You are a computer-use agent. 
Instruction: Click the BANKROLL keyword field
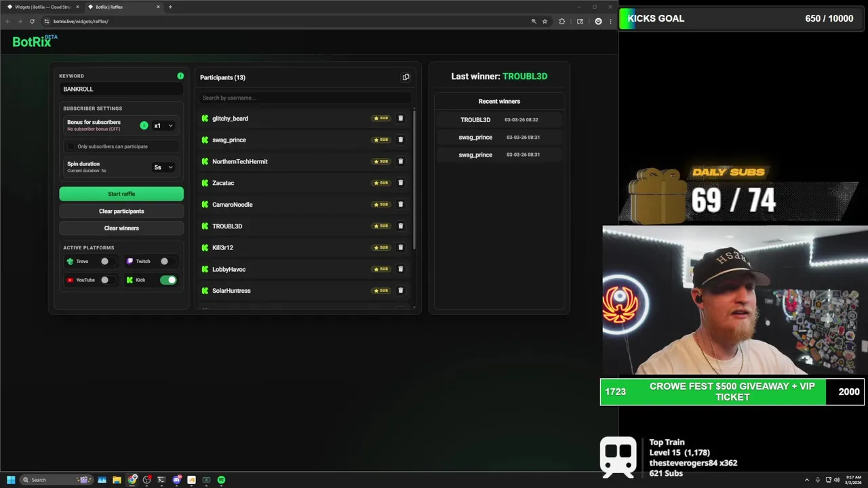121,89
